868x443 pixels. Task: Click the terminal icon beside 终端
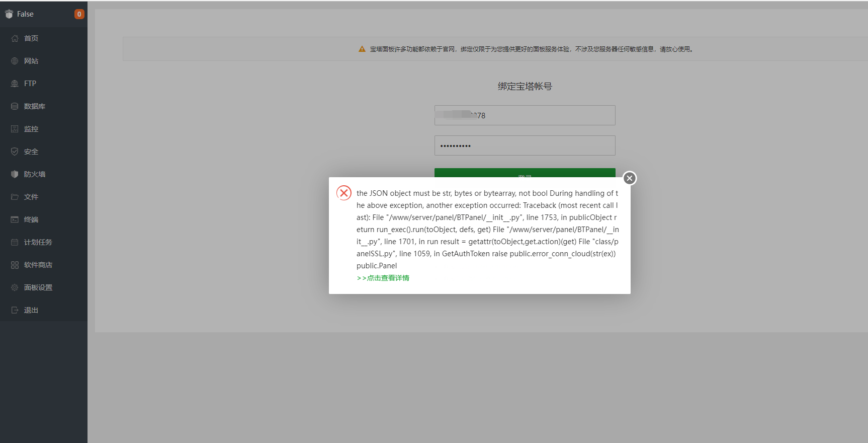(15, 219)
